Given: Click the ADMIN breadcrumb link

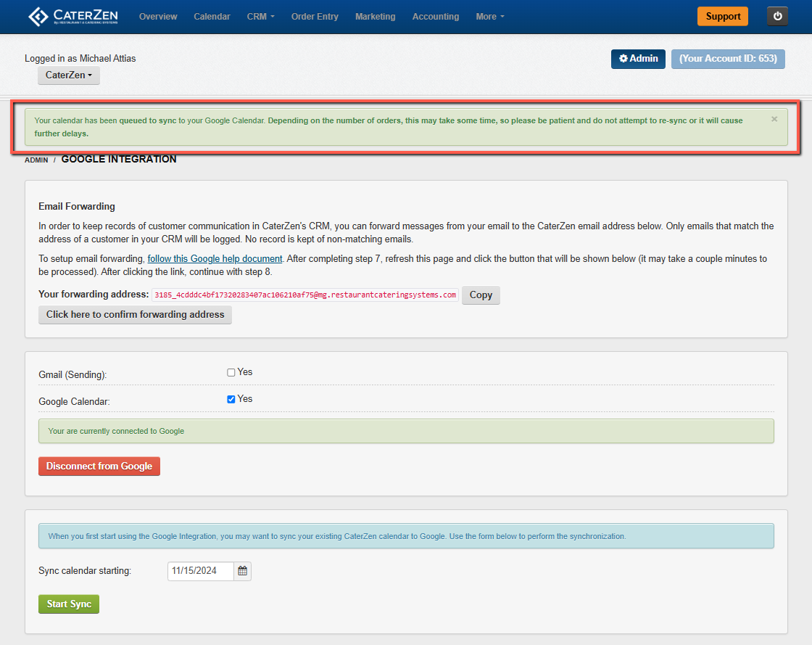Looking at the screenshot, I should [36, 160].
